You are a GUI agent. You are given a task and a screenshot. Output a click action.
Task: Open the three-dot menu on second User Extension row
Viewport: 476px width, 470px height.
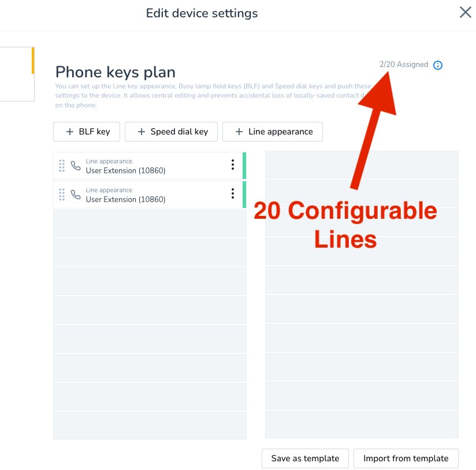point(233,194)
